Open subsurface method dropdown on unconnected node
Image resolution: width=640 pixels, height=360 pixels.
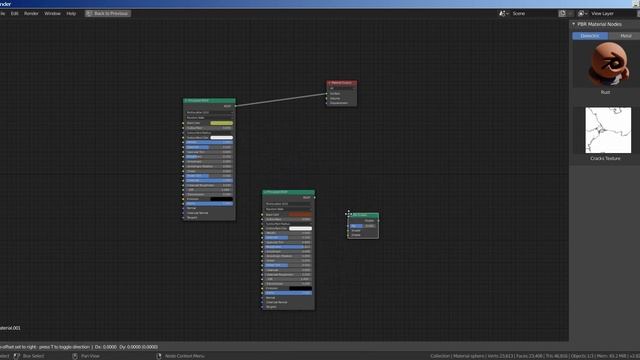click(288, 209)
